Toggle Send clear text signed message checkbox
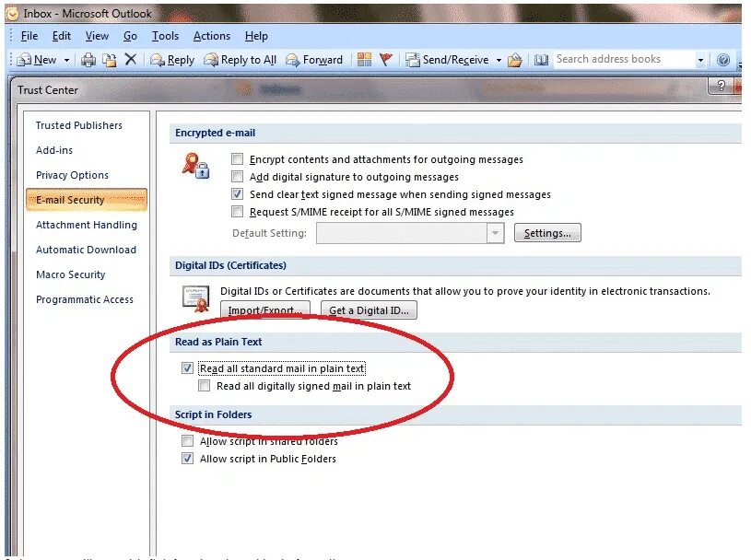The height and width of the screenshot is (560, 751). point(237,193)
